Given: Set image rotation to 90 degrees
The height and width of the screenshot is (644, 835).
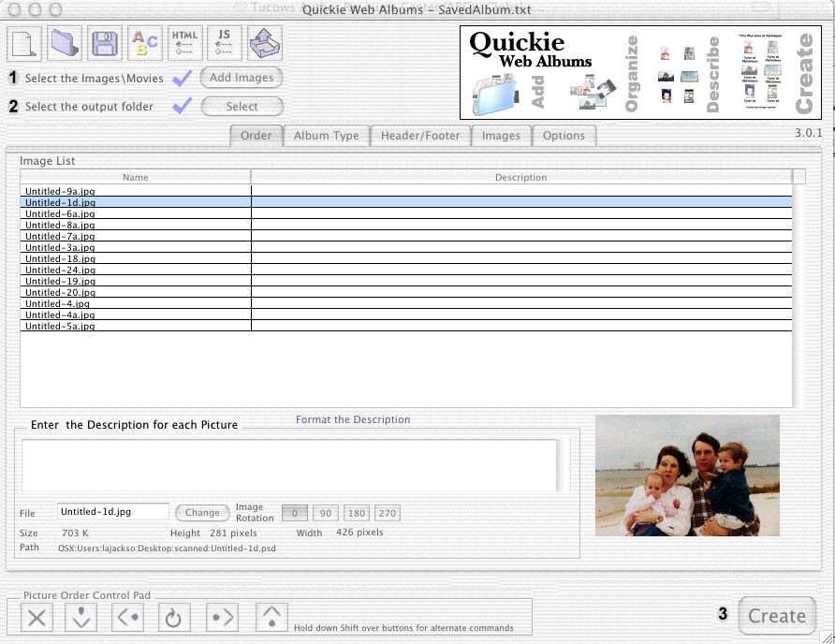Looking at the screenshot, I should pyautogui.click(x=326, y=513).
